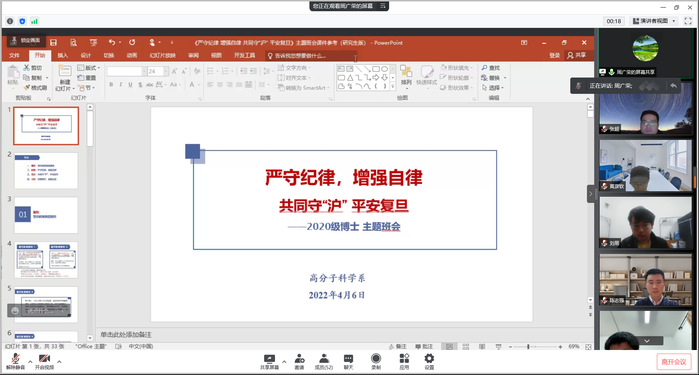The image size is (699, 375).
Task: Open the apps (应用) menu
Action: click(404, 362)
